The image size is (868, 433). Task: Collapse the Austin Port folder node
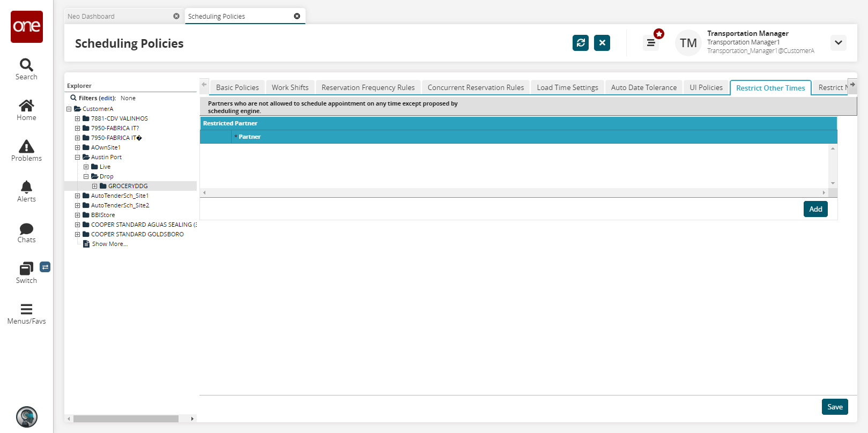(x=77, y=157)
